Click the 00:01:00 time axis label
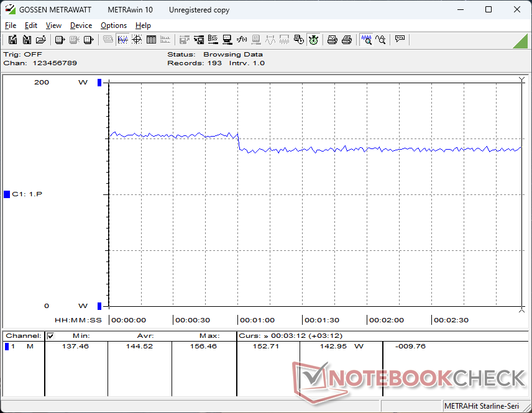This screenshot has height=413, width=532. [x=257, y=320]
